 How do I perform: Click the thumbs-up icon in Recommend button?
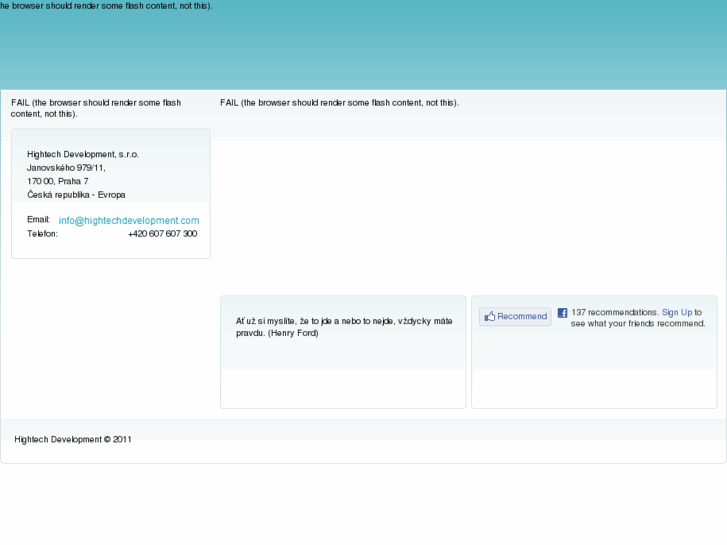click(x=489, y=317)
